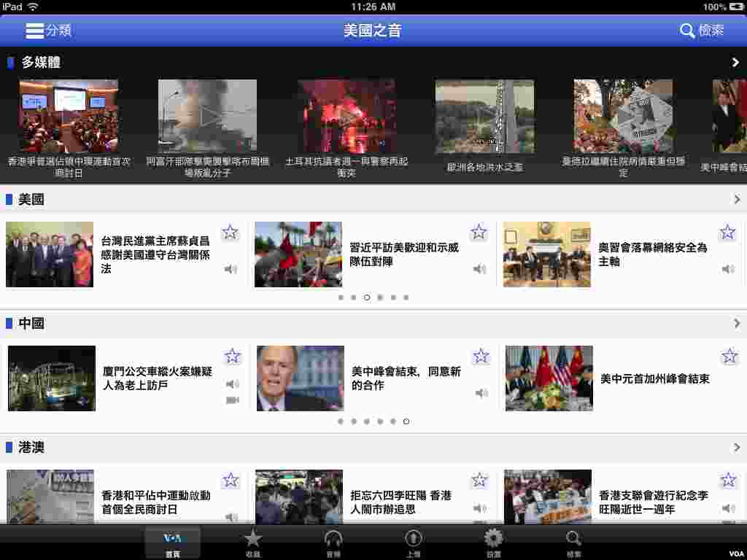Star the 拒忘六四李旺陽 article
747x560 pixels.
coord(479,480)
